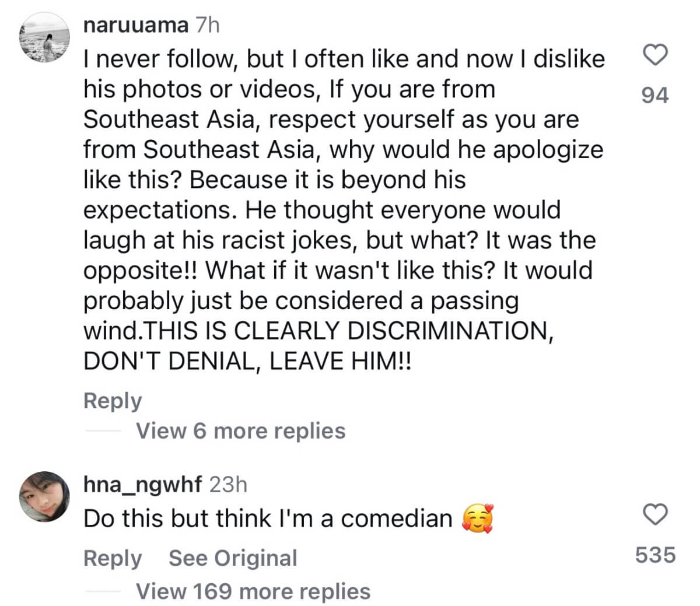Expand View 169 more replies
The width and height of the screenshot is (700, 606).
tap(253, 591)
